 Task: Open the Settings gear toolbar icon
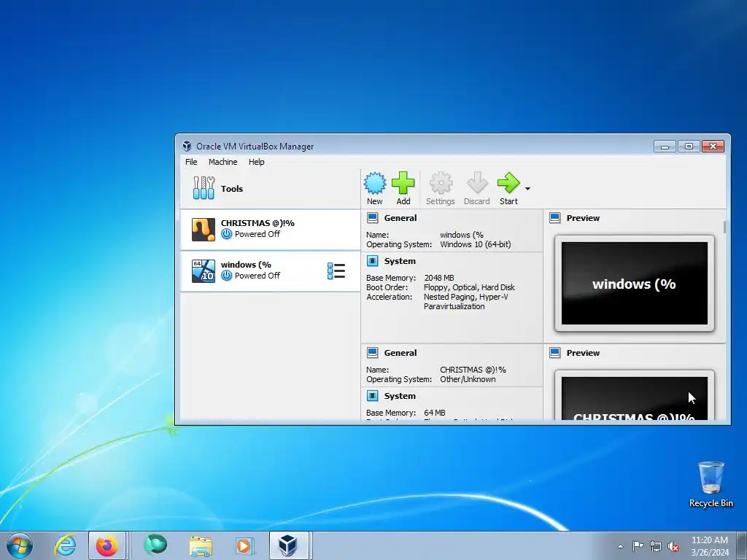coord(441,183)
